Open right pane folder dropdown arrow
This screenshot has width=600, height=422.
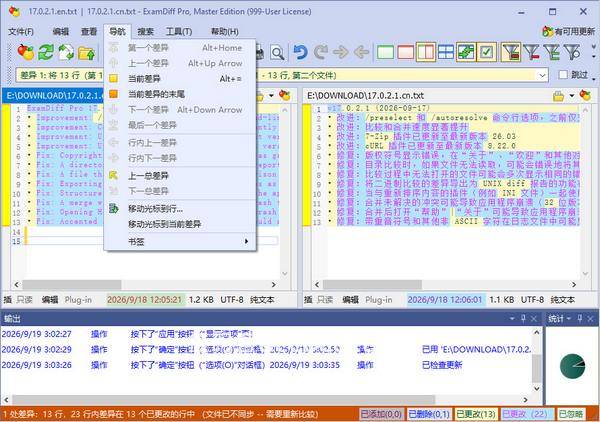[572, 96]
